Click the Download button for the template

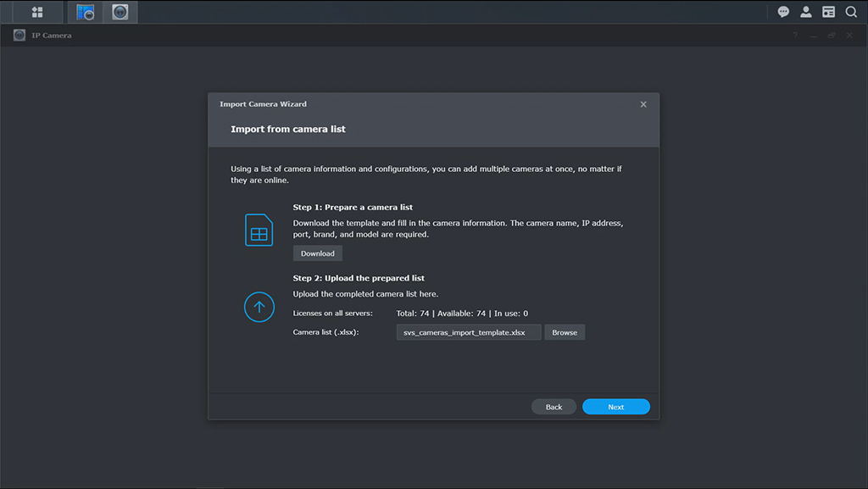coord(317,253)
